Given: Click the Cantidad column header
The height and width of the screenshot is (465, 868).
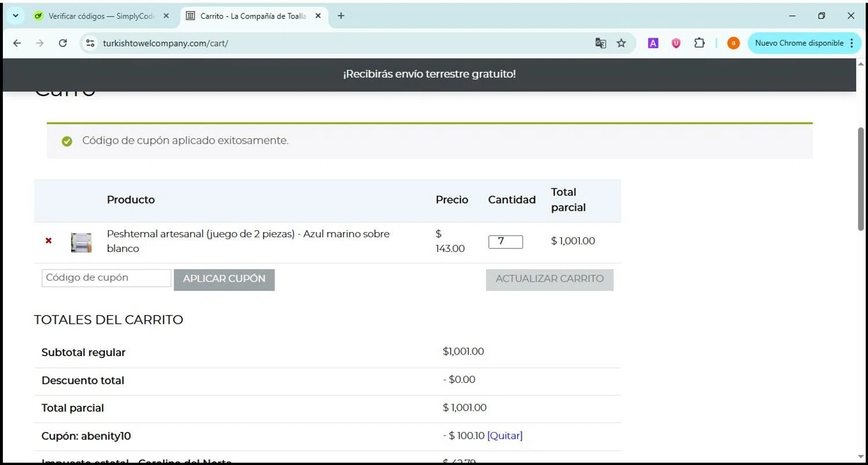Looking at the screenshot, I should [x=512, y=200].
